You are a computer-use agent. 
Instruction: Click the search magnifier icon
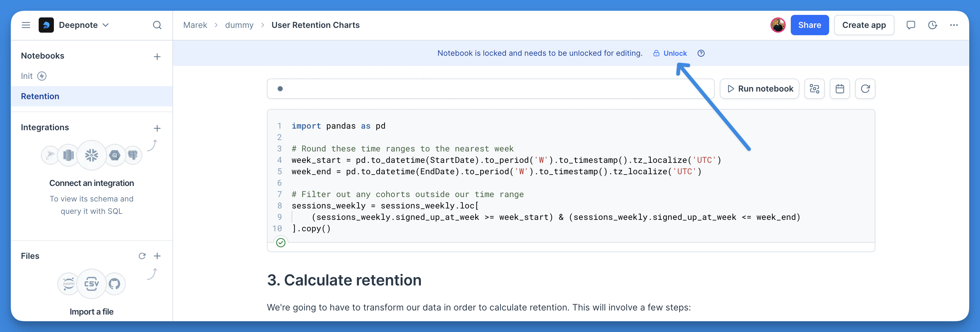click(x=157, y=25)
